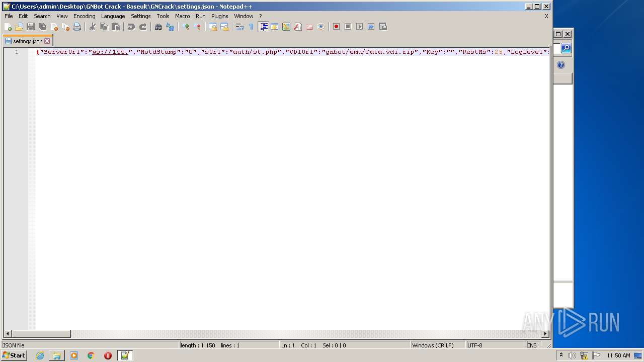The height and width of the screenshot is (362, 644).
Task: Open Find with the binoculars icon
Action: point(158,27)
